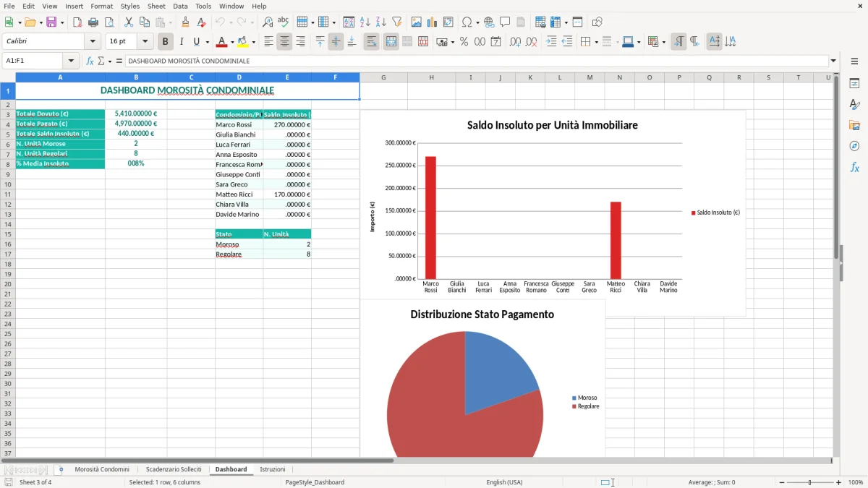
Task: Insert Comment speech bubble icon
Action: [x=505, y=22]
